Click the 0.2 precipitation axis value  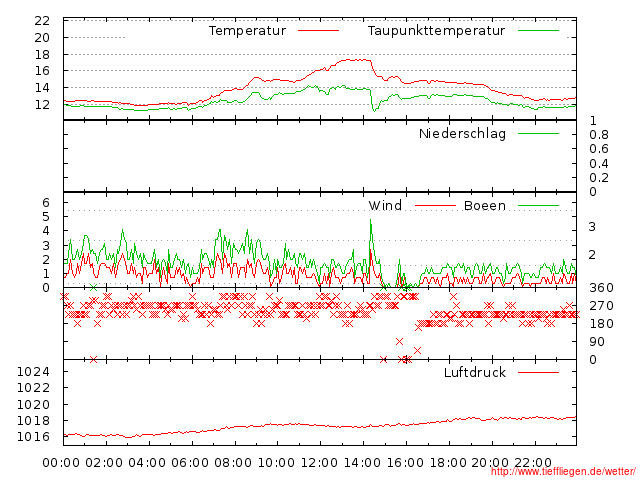[599, 178]
